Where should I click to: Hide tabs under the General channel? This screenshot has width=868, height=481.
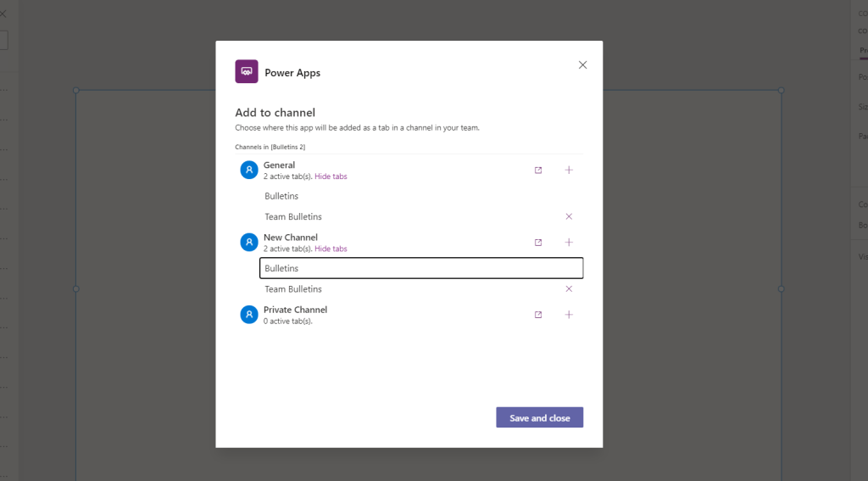pos(331,176)
